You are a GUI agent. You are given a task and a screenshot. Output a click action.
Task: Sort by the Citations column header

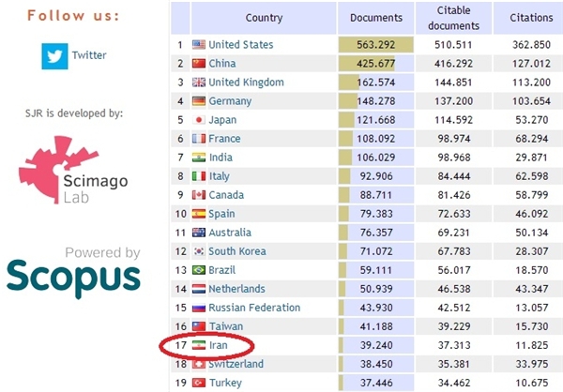tap(531, 18)
